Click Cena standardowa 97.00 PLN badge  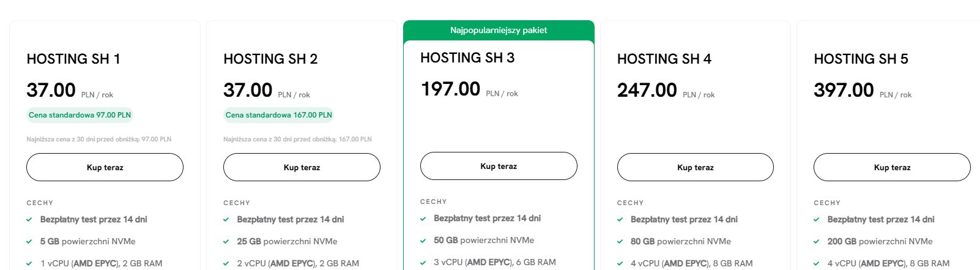[80, 115]
